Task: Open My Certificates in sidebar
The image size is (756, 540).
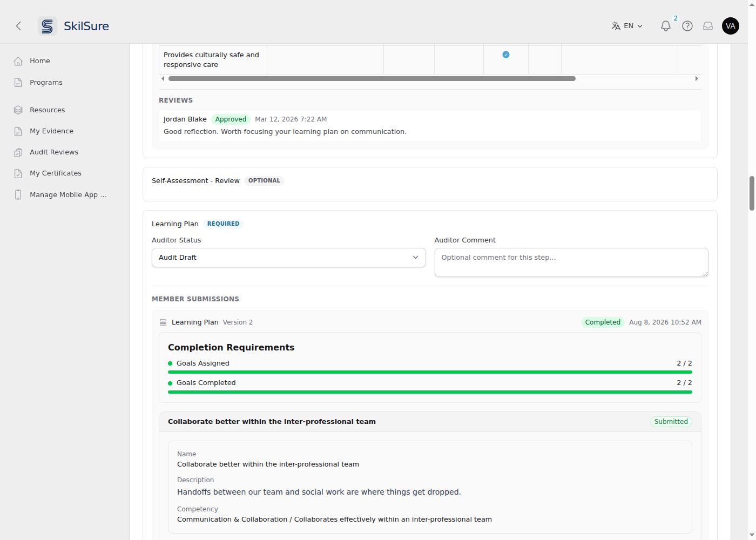Action: tap(56, 173)
